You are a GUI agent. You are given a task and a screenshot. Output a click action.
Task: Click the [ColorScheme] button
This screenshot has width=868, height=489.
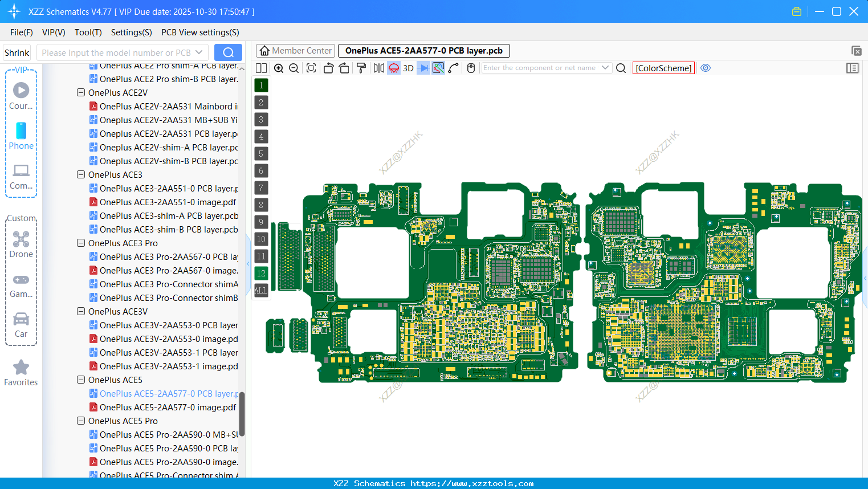click(663, 68)
